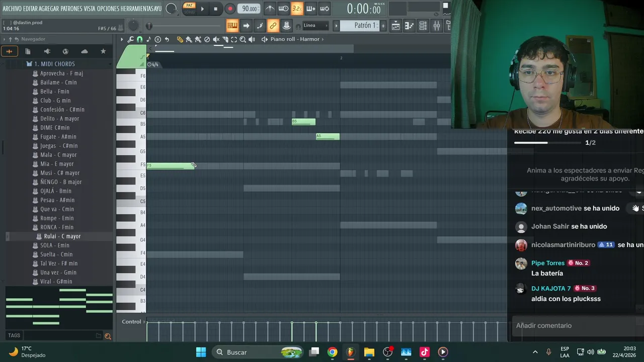Select the Mute tool
Viewport: 644px width, 362px height.
pyautogui.click(x=216, y=39)
